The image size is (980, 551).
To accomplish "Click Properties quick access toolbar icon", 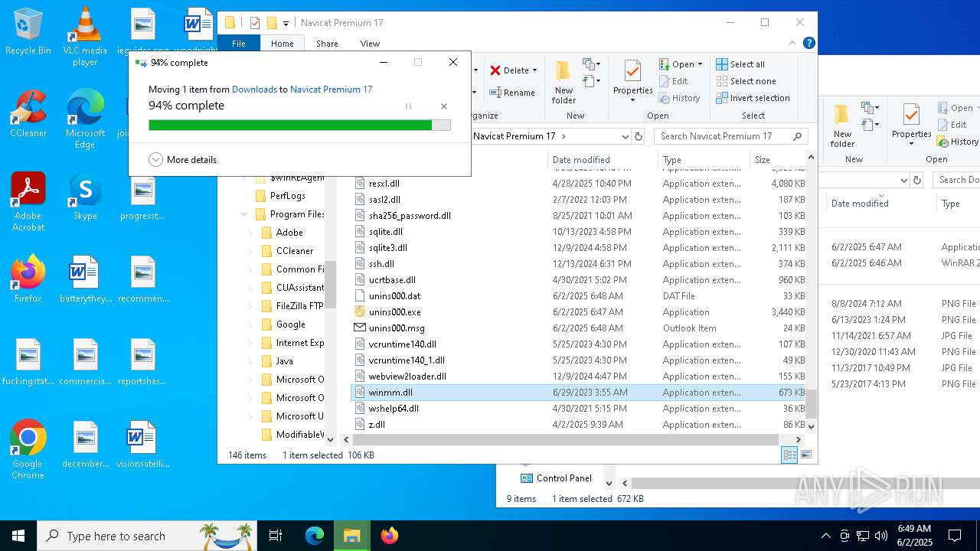I will (255, 23).
